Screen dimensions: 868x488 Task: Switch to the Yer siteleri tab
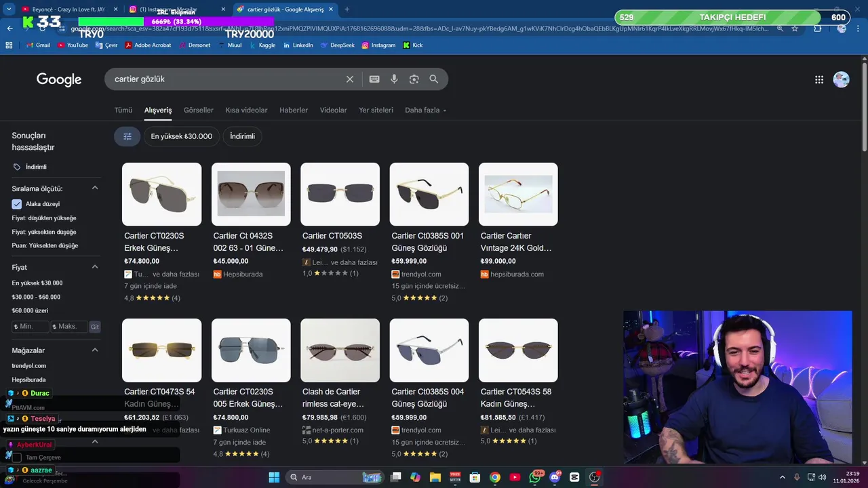[x=376, y=110]
